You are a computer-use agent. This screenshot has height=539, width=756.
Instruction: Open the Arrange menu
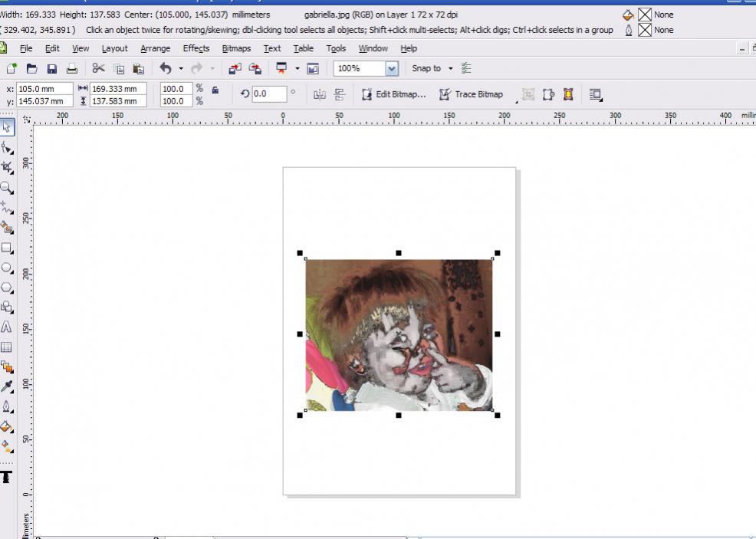155,49
